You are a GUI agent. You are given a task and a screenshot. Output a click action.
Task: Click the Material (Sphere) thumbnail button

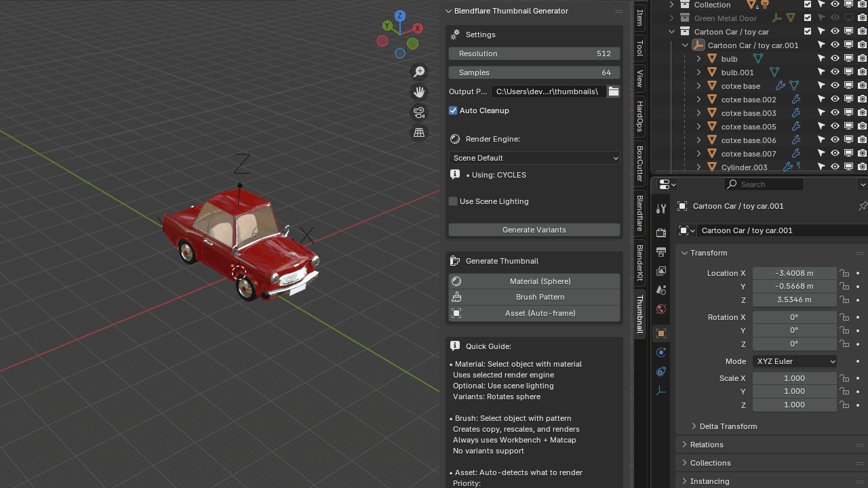point(534,281)
